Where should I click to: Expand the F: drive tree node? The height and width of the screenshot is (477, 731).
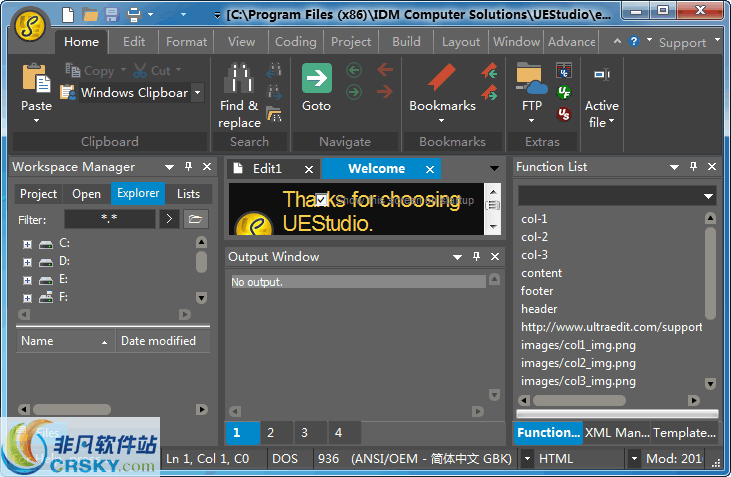[28, 298]
